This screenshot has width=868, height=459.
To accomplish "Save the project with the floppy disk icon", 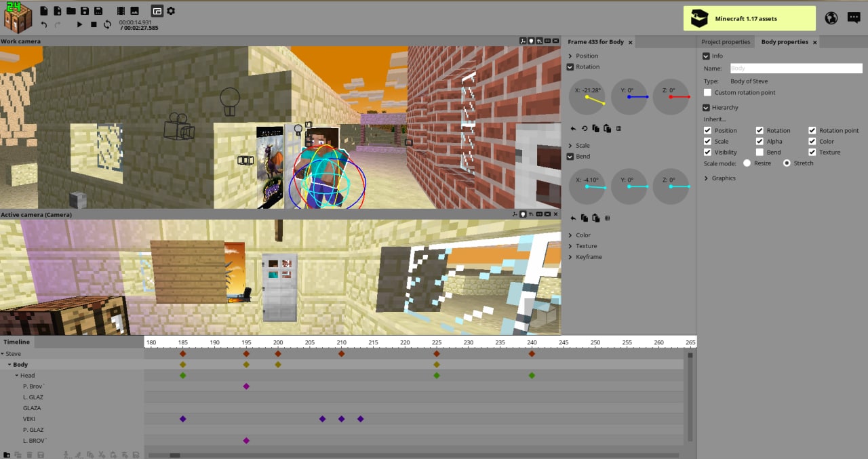I will [85, 11].
